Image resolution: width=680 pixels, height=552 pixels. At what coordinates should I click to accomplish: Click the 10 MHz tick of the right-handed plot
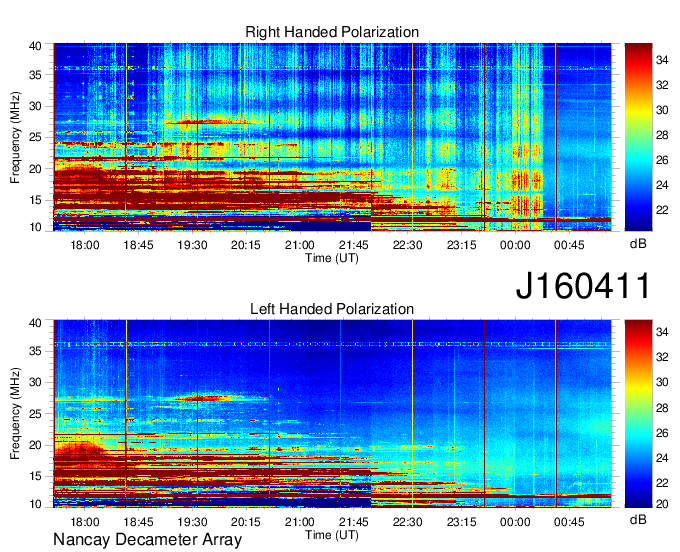click(35, 227)
